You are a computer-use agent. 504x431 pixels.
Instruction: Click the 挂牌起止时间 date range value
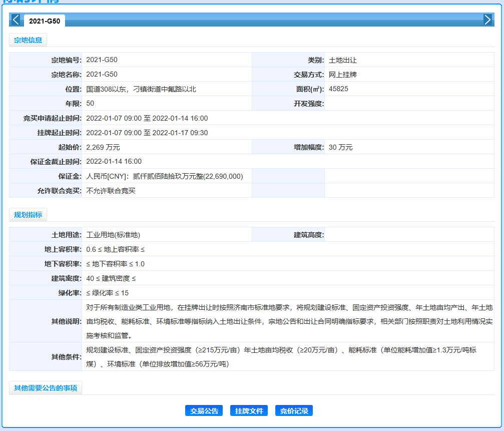[147, 133]
